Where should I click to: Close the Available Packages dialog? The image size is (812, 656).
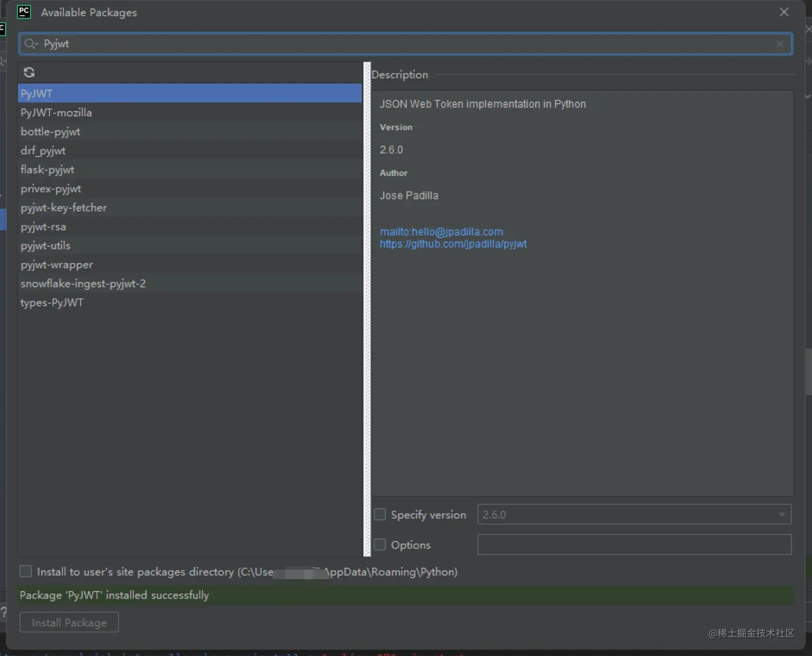click(784, 12)
